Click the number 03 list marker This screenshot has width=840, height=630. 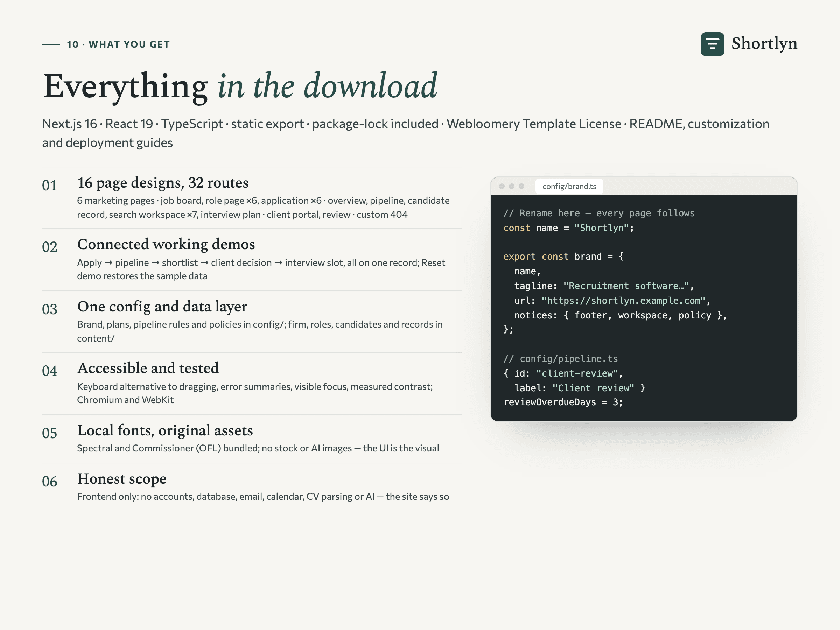(49, 309)
